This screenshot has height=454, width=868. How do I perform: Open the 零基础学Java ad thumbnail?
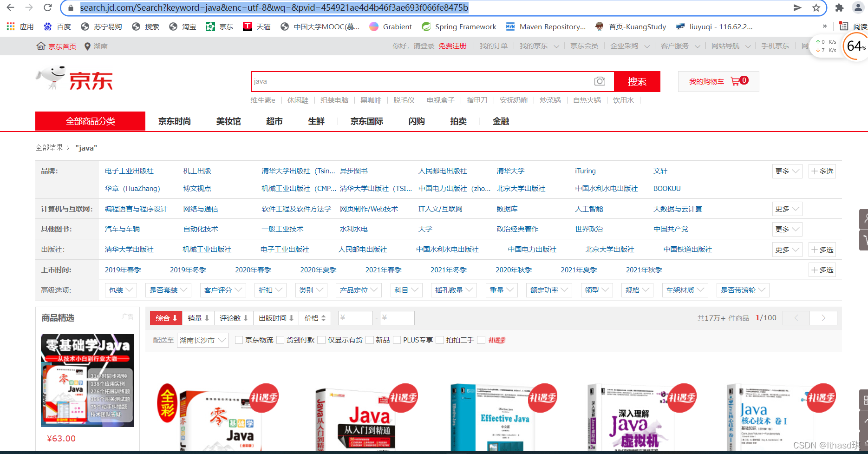pyautogui.click(x=87, y=381)
